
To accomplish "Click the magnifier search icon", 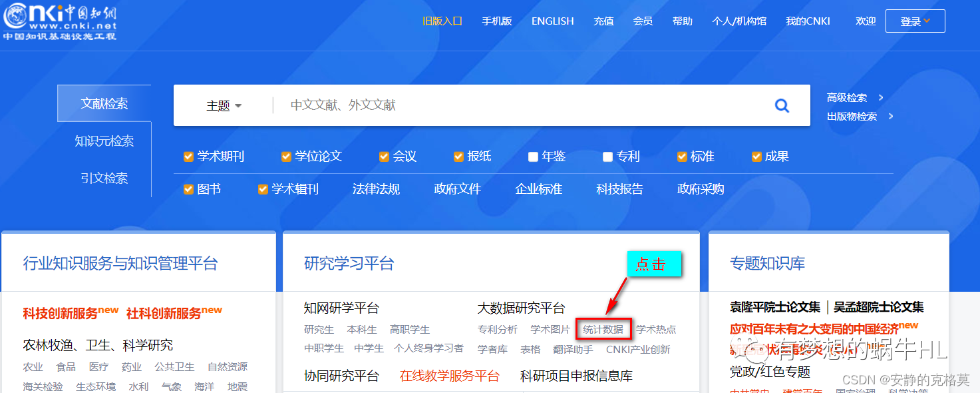I will (x=782, y=105).
